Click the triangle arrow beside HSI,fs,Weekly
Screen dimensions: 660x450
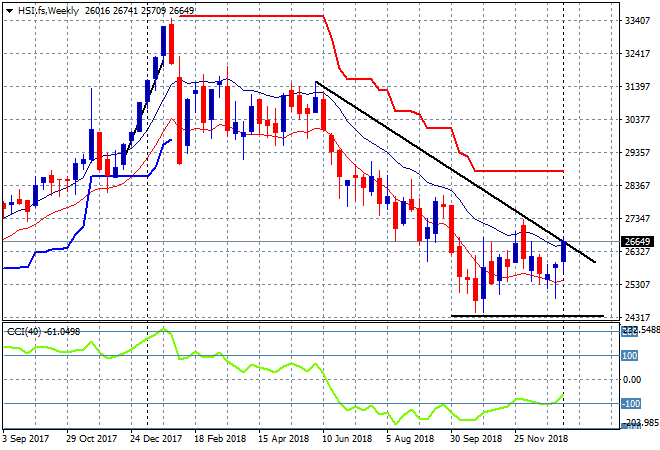coord(9,11)
